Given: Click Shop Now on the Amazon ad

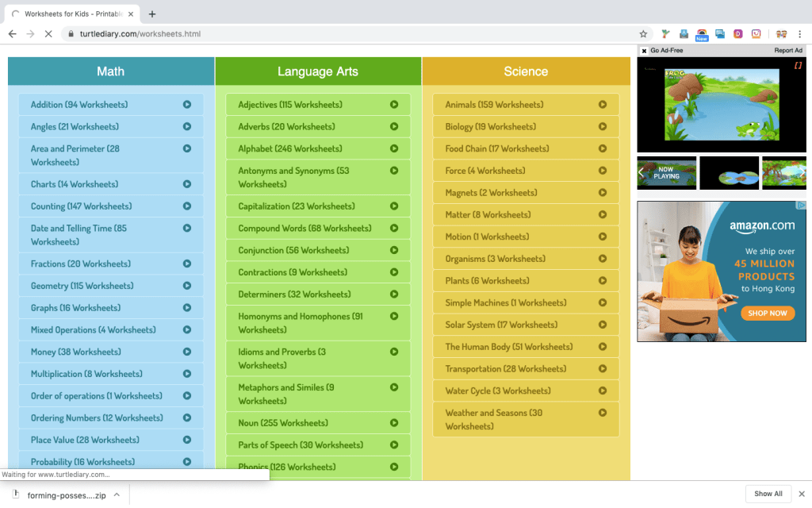Looking at the screenshot, I should (x=767, y=313).
